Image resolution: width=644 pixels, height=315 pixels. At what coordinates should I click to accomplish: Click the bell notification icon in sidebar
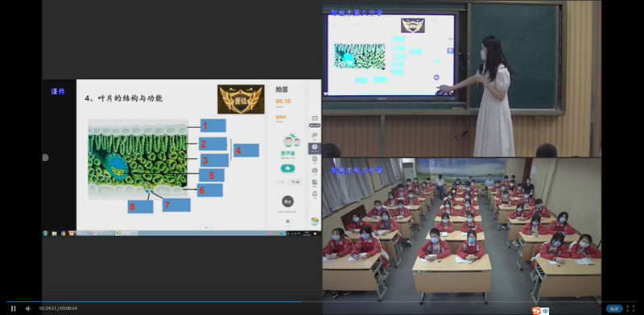pyautogui.click(x=315, y=193)
